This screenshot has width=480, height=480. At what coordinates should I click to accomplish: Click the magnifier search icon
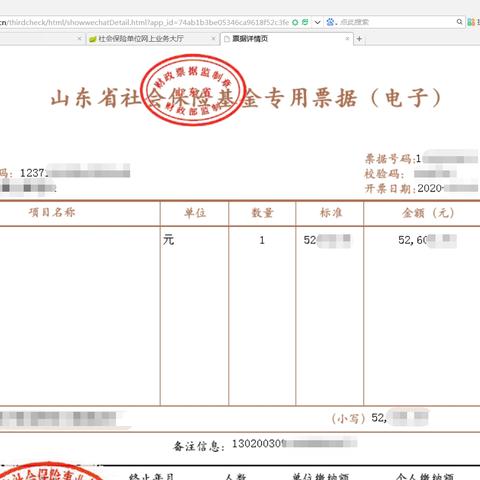coord(459,22)
